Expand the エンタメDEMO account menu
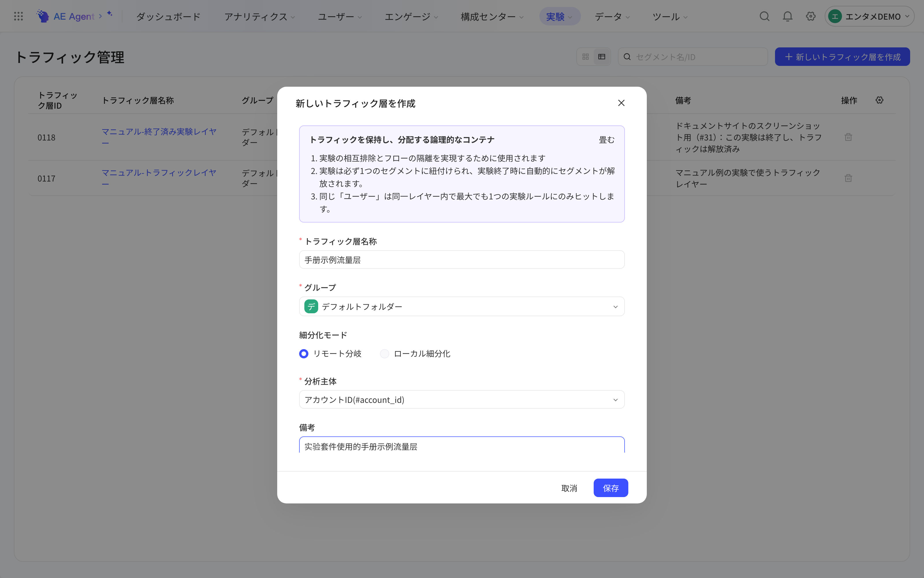 point(869,16)
